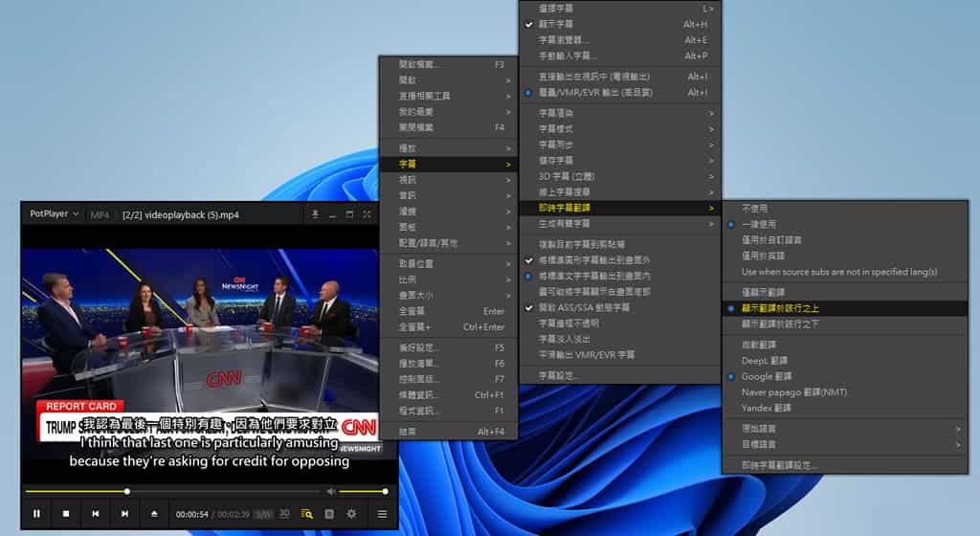Expand the 比例 submenu
Viewport: 980px width, 536px height.
click(x=448, y=279)
